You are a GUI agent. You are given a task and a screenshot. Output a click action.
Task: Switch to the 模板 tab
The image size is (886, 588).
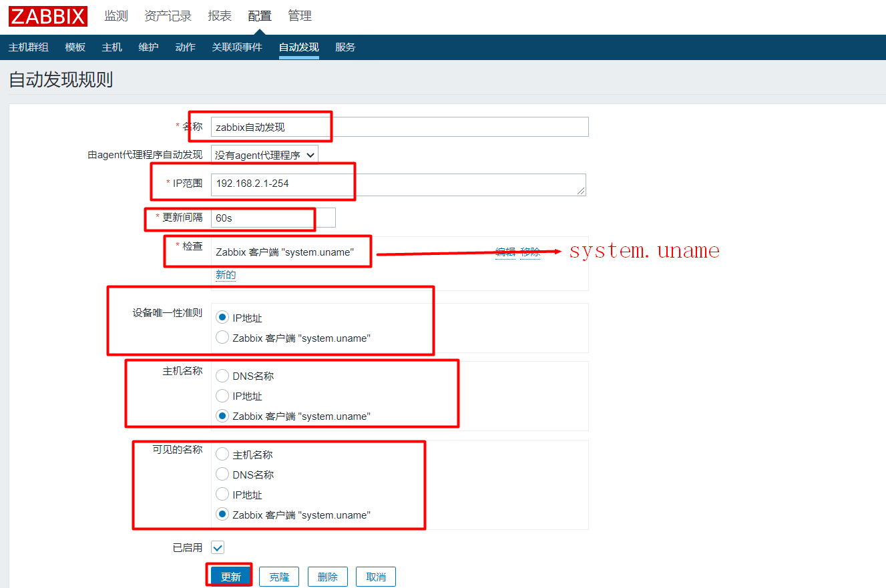[x=75, y=47]
